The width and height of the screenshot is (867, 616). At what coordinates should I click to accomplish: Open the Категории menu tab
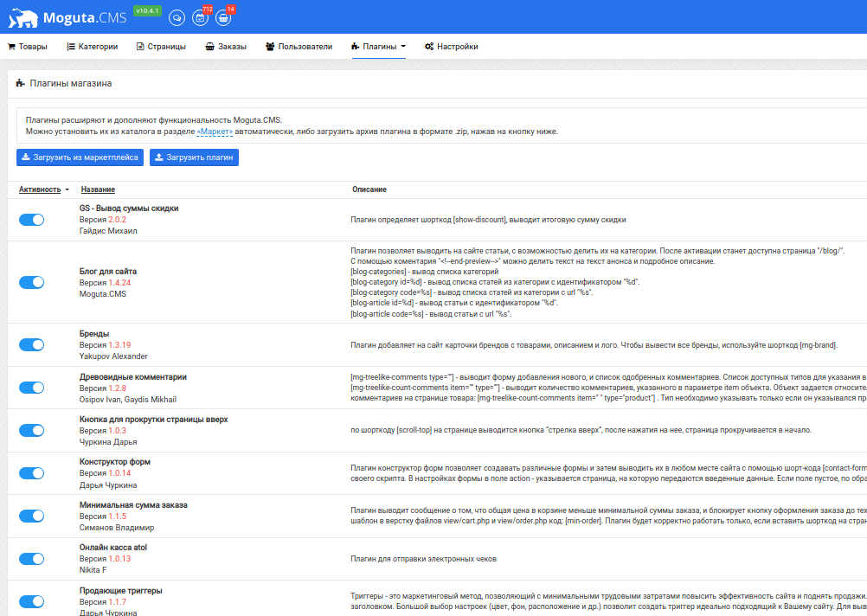tap(93, 47)
